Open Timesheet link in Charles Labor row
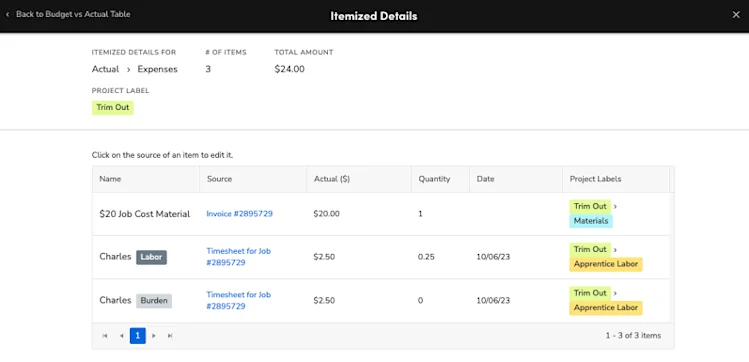749x362 pixels. [x=238, y=257]
